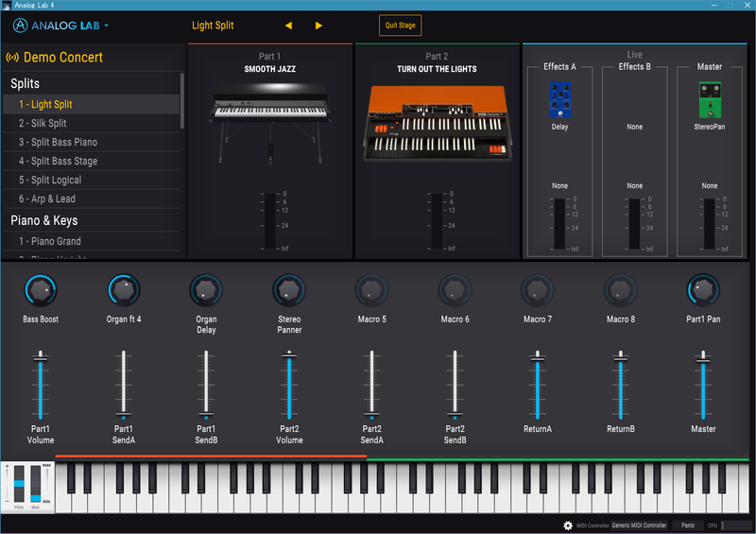Click the Macro 6 knob
This screenshot has height=534, width=756.
click(455, 290)
